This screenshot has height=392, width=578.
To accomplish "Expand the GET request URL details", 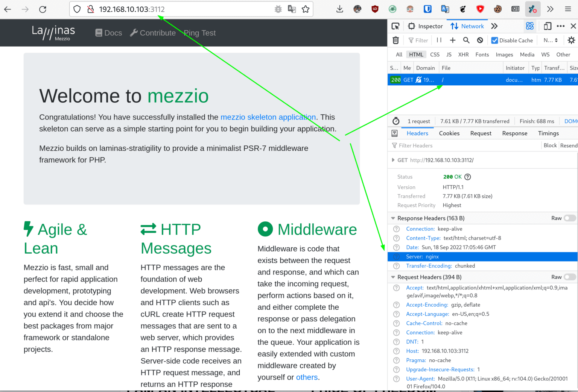I will [x=393, y=160].
